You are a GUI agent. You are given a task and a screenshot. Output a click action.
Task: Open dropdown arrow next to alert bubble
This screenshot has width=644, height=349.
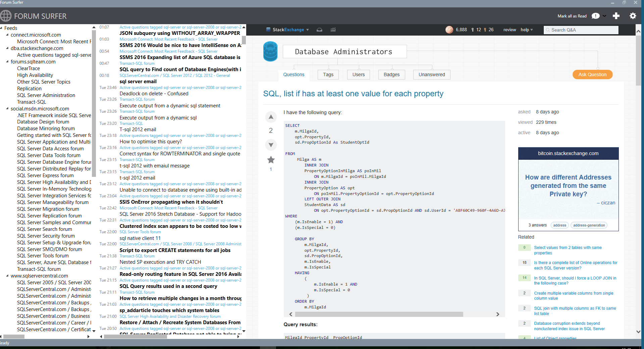[x=604, y=16]
